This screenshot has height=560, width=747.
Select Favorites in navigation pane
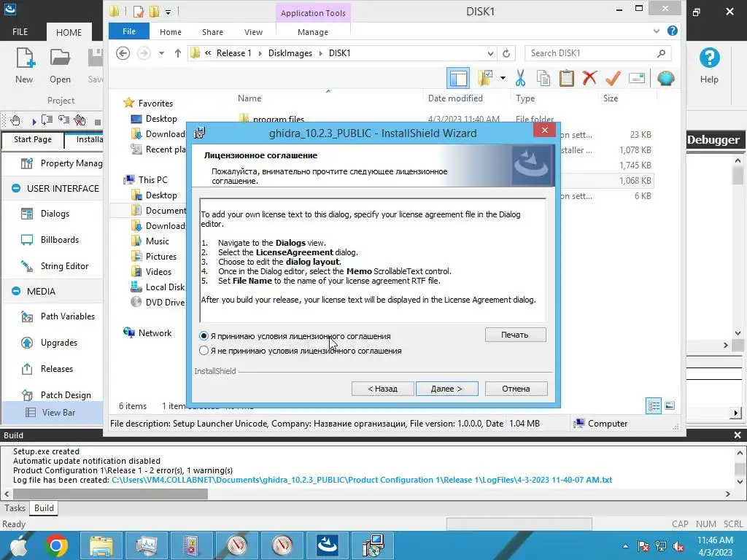pyautogui.click(x=155, y=104)
